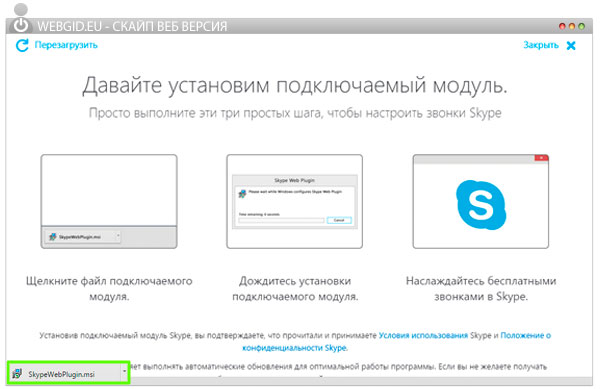Select the Skype Web Plugin installer thumbnail

click(294, 201)
